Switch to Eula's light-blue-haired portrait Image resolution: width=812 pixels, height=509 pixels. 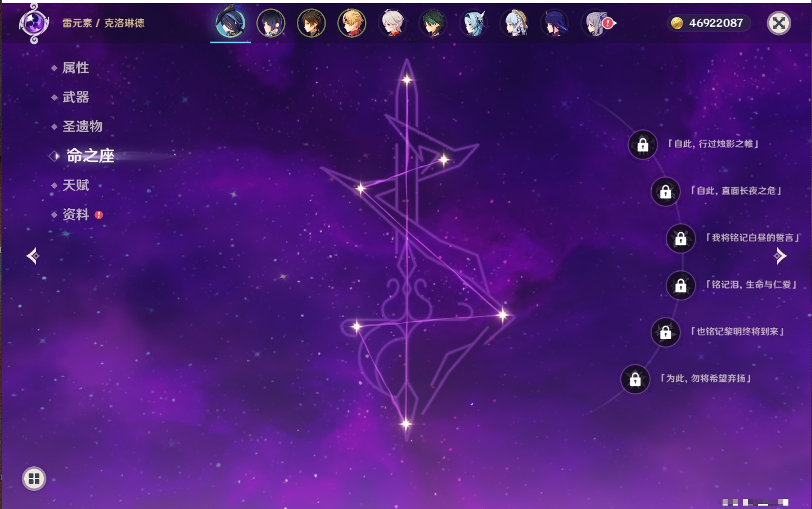point(473,24)
